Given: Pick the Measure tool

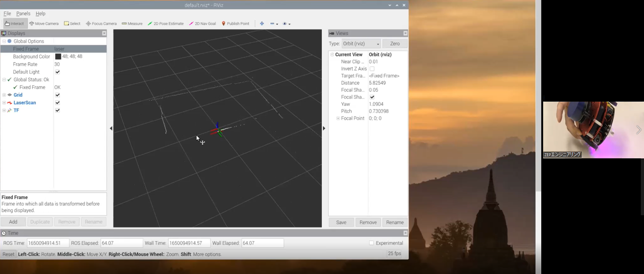Looking at the screenshot, I should (x=132, y=24).
